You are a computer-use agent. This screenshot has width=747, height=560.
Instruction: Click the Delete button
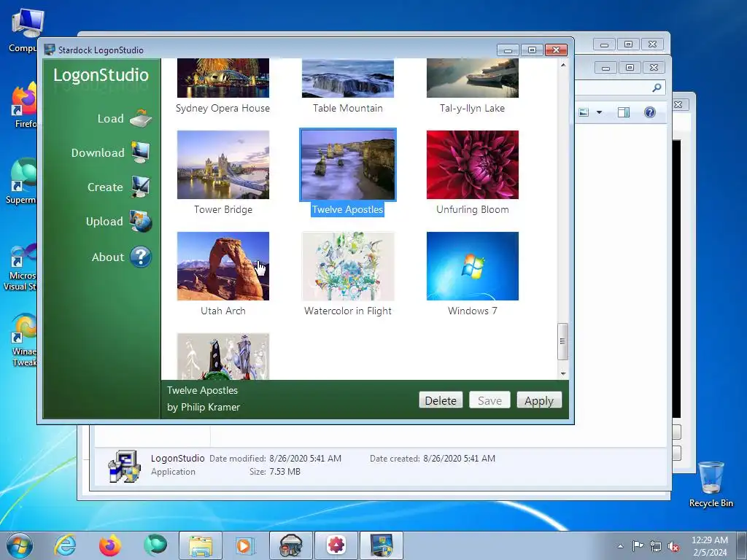tap(441, 400)
